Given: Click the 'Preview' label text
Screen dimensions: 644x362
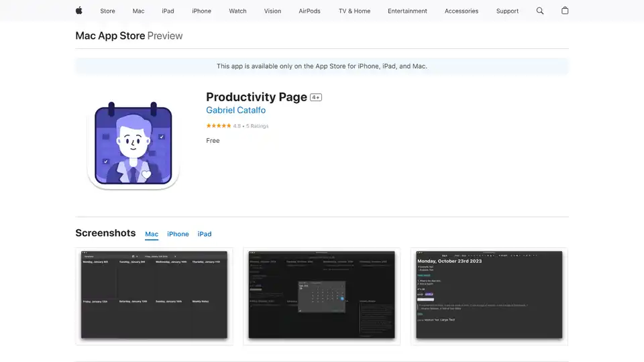Looking at the screenshot, I should (x=165, y=36).
